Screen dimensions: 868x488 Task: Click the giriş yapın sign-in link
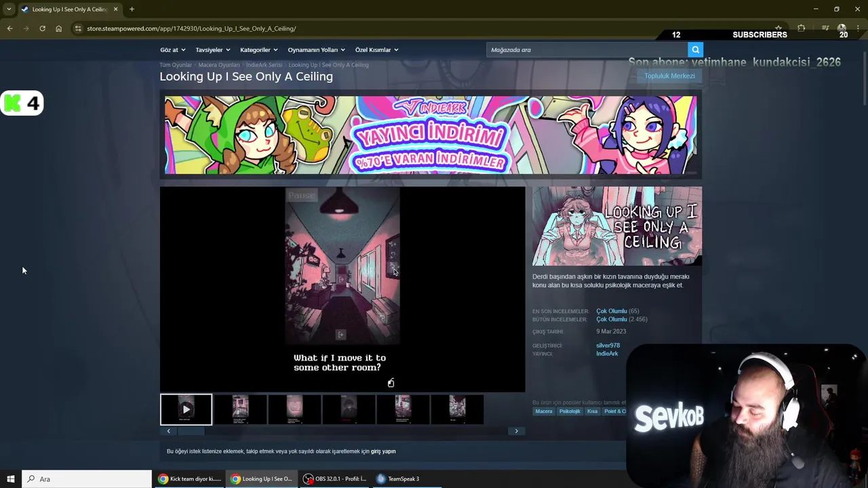click(383, 451)
